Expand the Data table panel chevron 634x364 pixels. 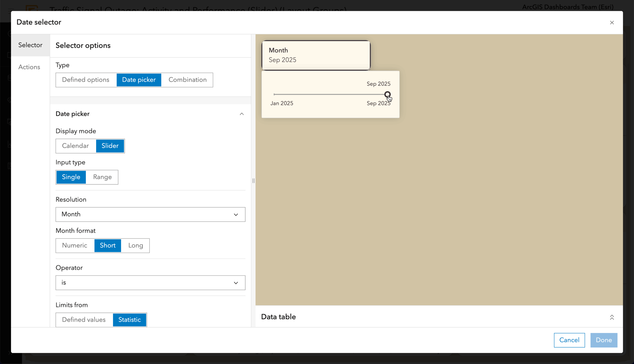pos(612,317)
